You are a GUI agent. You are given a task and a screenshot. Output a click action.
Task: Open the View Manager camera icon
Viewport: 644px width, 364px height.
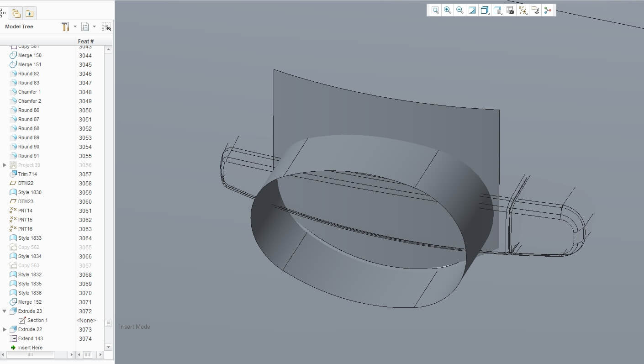coord(510,10)
